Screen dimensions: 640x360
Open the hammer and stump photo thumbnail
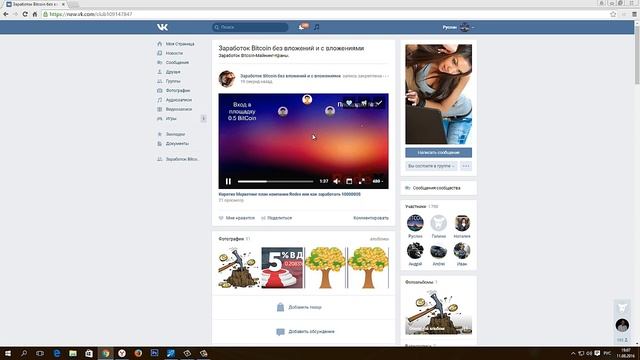click(238, 268)
